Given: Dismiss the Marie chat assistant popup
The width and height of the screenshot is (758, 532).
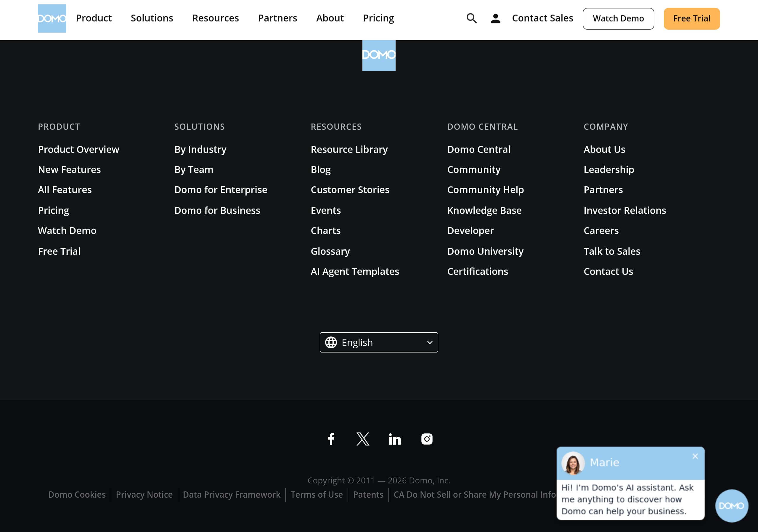Looking at the screenshot, I should pos(695,456).
